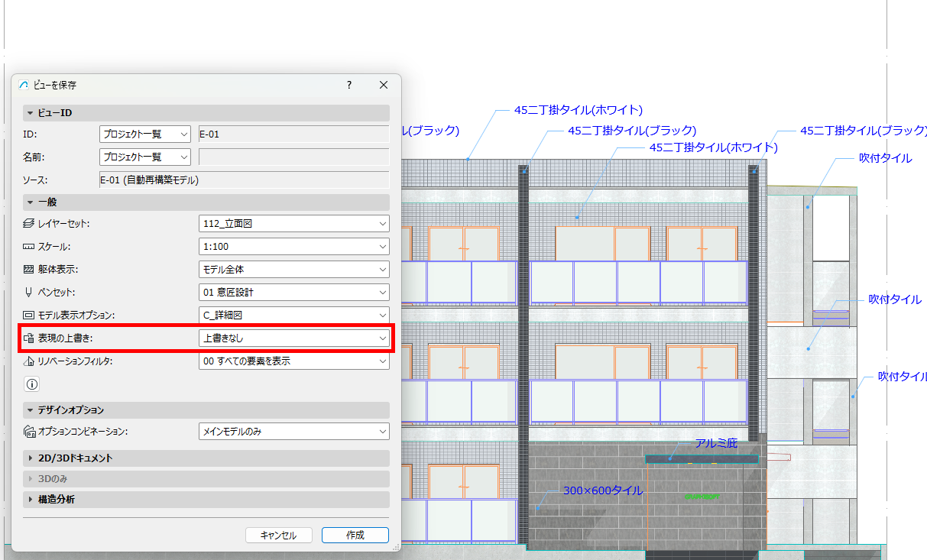The height and width of the screenshot is (560, 927).
Task: Click the scale ruler icon beside スケール
Action: click(x=29, y=247)
